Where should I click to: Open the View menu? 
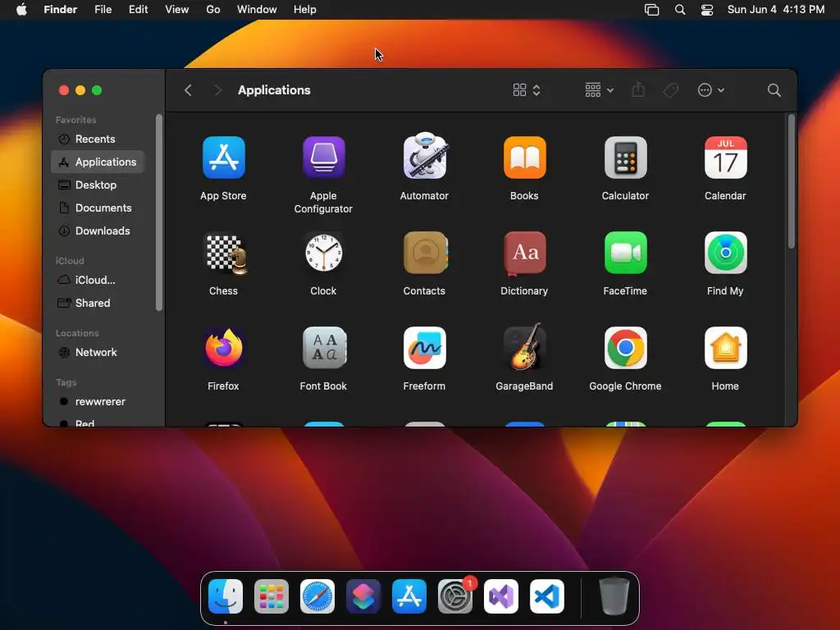[177, 10]
